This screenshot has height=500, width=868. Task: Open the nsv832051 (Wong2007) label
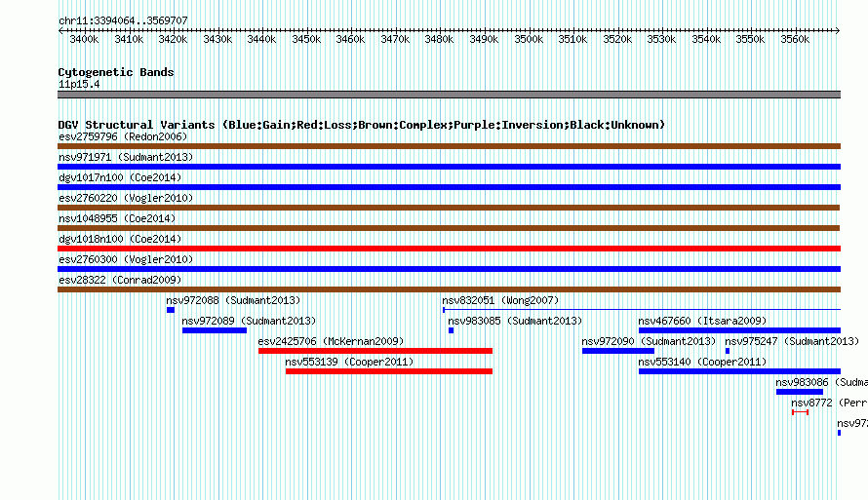click(500, 300)
